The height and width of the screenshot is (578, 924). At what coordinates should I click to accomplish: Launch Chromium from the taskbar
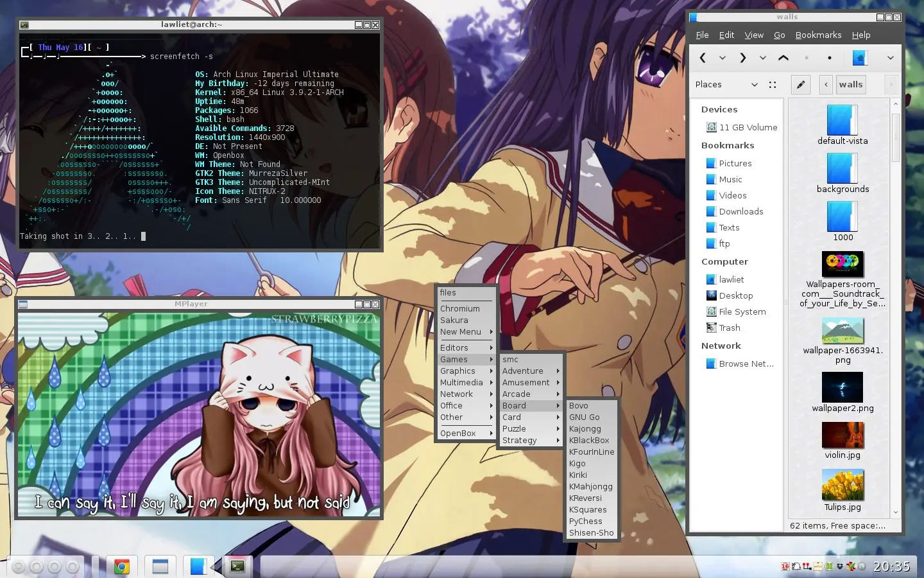coord(121,566)
